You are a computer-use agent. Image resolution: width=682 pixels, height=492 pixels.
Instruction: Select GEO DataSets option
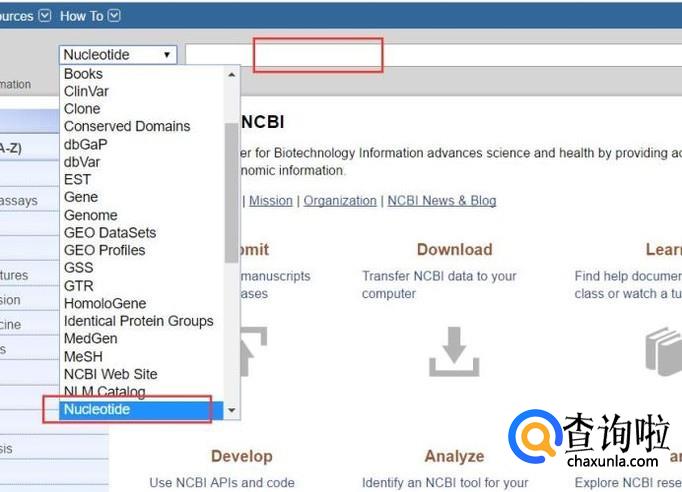tap(141, 233)
